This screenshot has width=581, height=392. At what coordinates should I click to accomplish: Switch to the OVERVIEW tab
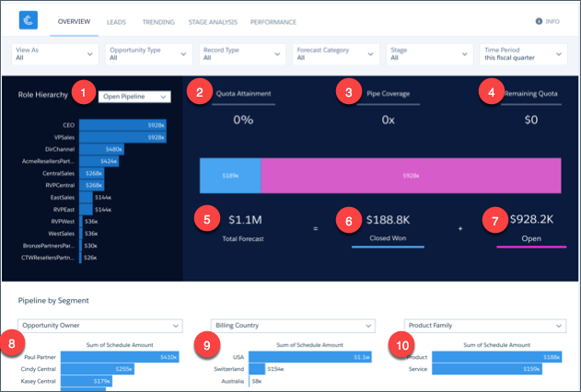click(74, 21)
